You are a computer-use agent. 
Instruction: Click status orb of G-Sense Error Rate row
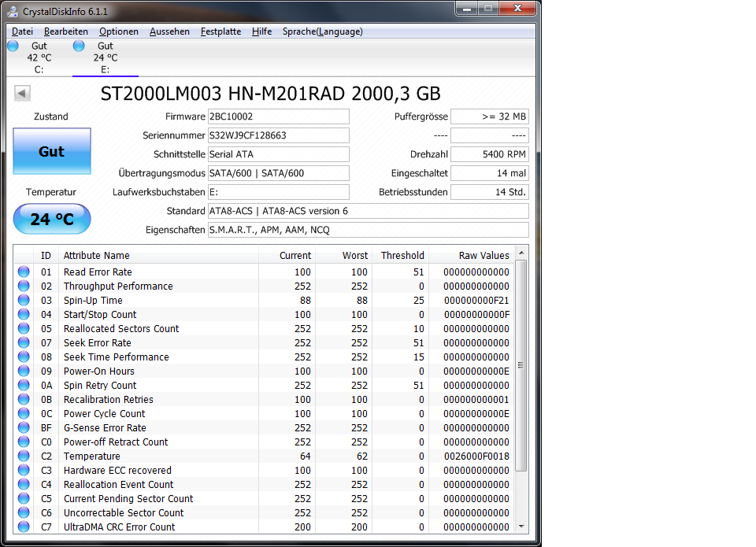coord(24,427)
